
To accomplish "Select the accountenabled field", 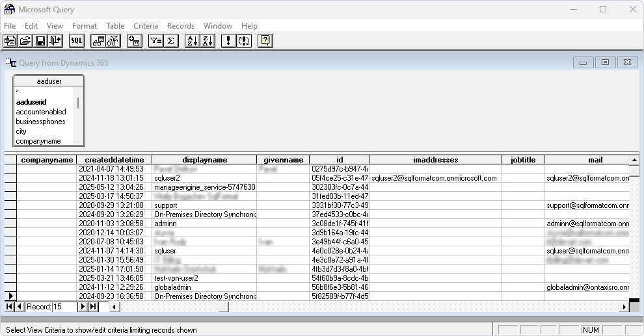I will [41, 112].
